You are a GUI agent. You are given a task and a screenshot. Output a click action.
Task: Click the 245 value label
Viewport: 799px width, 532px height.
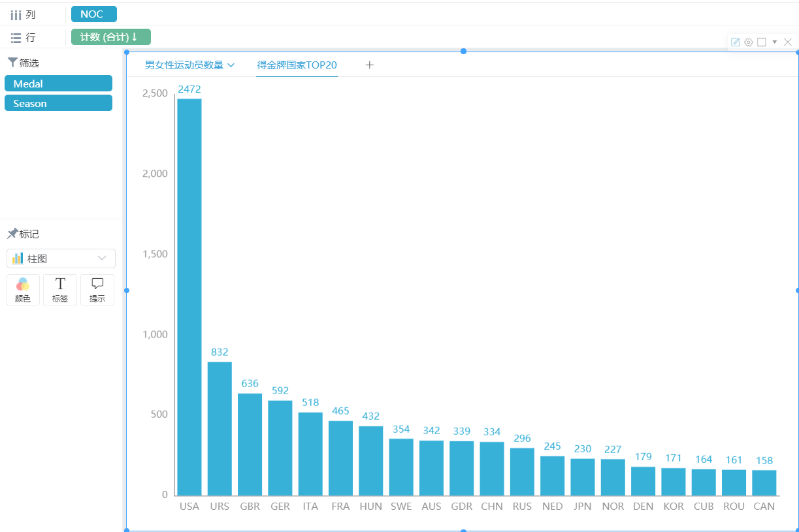click(552, 446)
